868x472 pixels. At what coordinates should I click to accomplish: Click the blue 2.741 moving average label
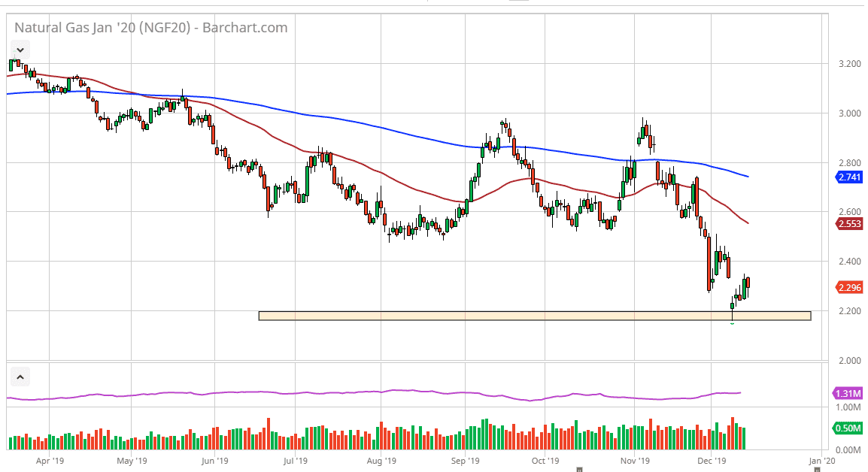pyautogui.click(x=848, y=177)
